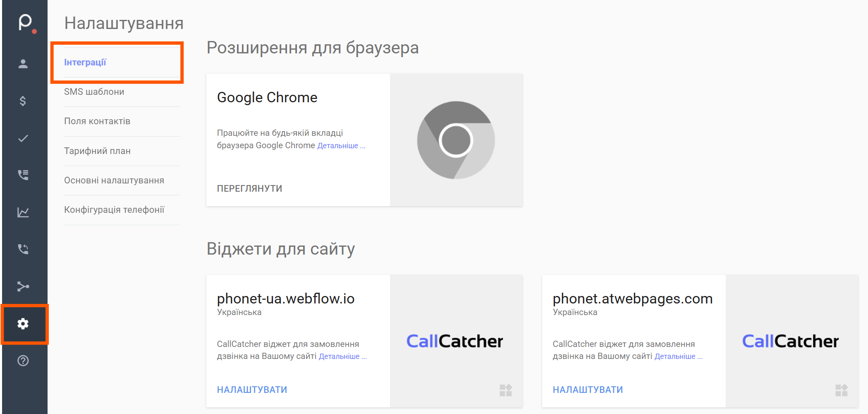Click НАЛАШТУВАТИ for phonet-ua.webflow.io widget
This screenshot has height=414, width=868.
click(252, 390)
